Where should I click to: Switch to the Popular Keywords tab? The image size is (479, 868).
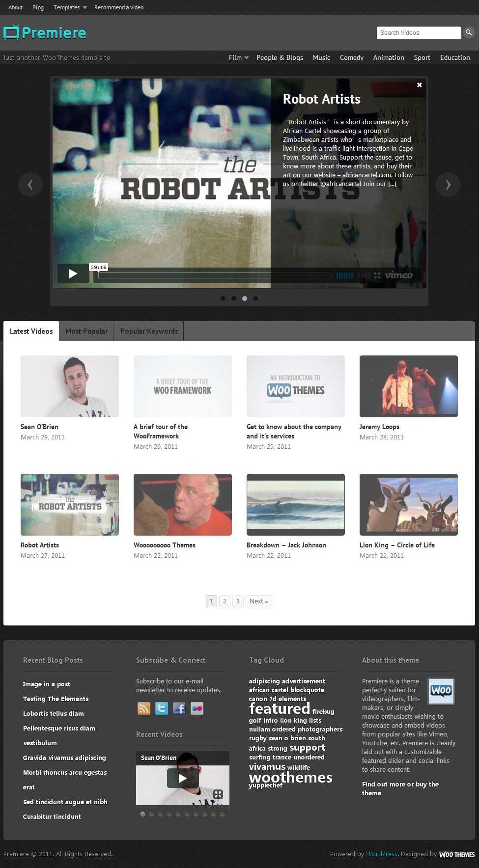[x=149, y=331]
